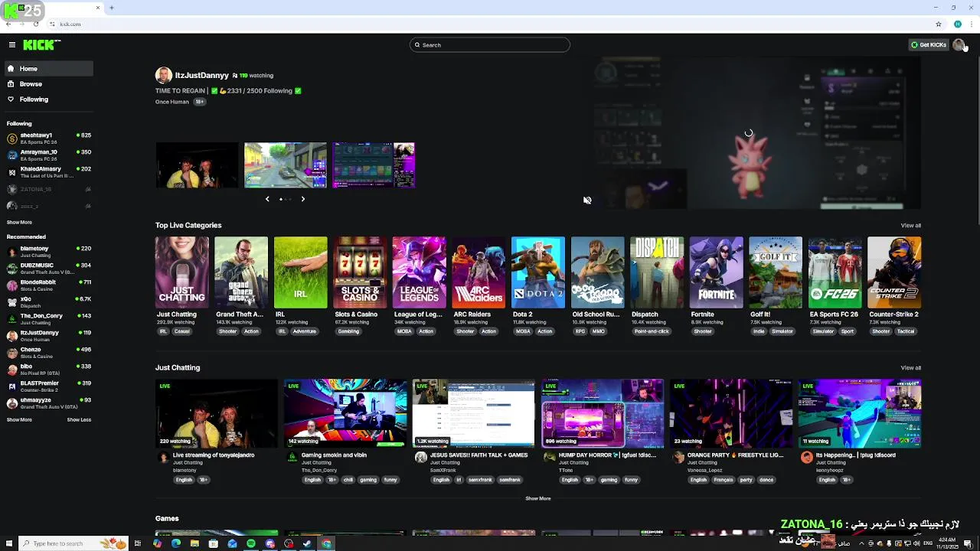Click Gambling tag under Slots & Casino
Image resolution: width=980 pixels, height=551 pixels.
pyautogui.click(x=348, y=331)
